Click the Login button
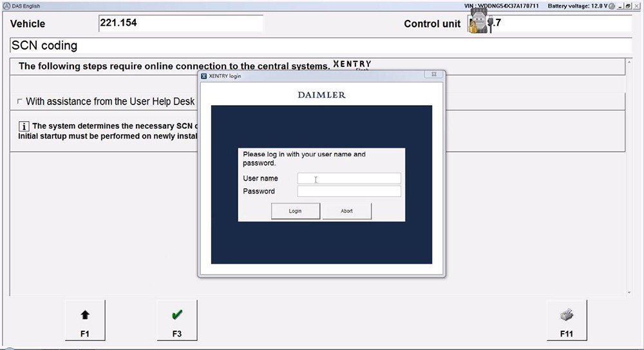This screenshot has width=644, height=350. pyautogui.click(x=296, y=211)
